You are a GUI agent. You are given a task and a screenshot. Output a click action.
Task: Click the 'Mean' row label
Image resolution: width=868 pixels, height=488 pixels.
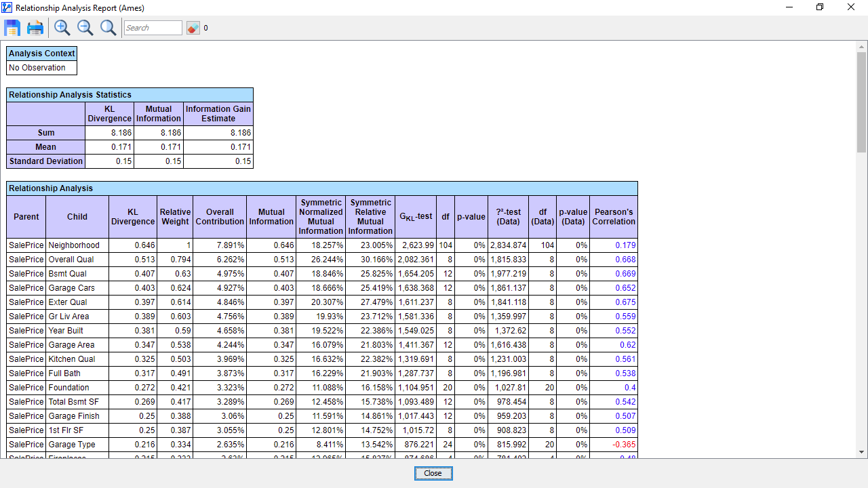click(x=46, y=147)
